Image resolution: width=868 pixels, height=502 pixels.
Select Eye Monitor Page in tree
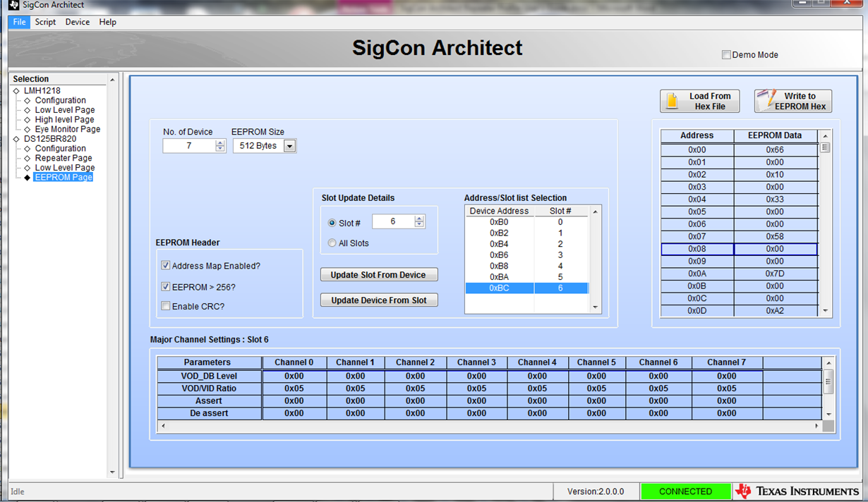click(67, 129)
